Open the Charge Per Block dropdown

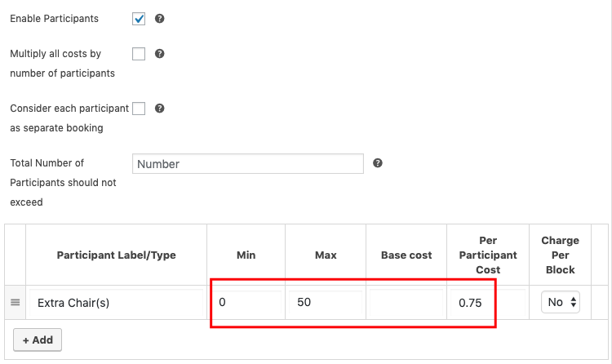click(x=561, y=302)
